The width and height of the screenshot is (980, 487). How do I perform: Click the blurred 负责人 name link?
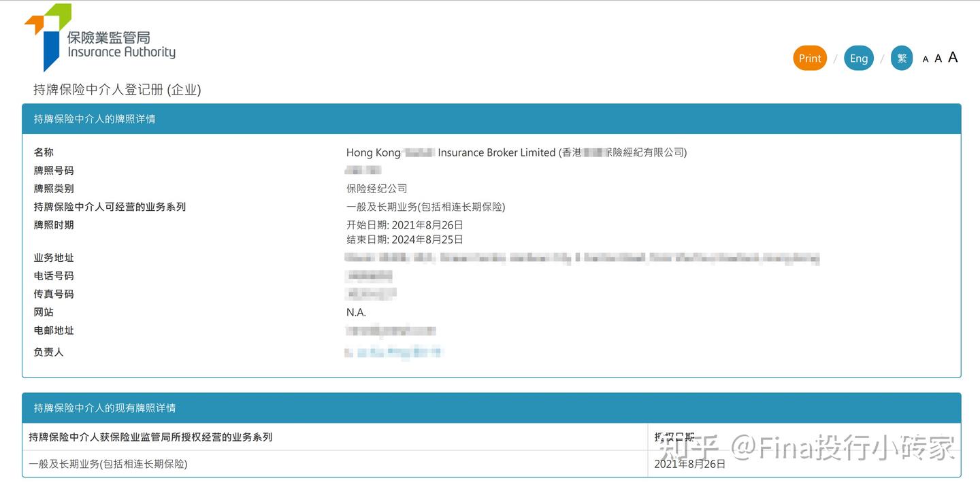click(393, 352)
